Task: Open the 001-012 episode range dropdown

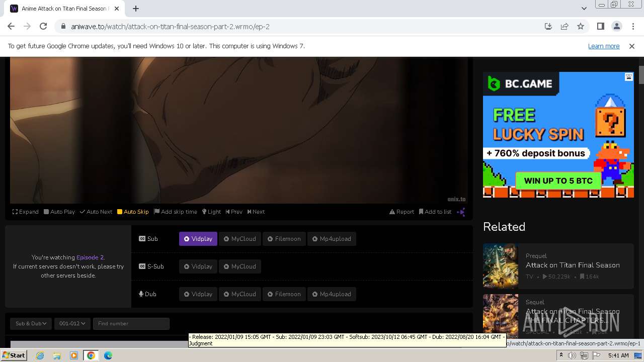Action: 72,323
